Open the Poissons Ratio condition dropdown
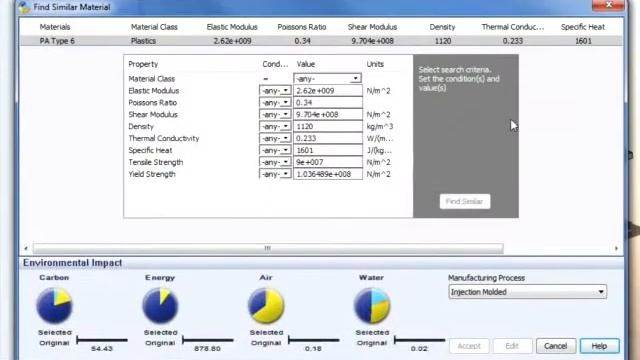Screen dimensions: 640x360 [x=286, y=102]
